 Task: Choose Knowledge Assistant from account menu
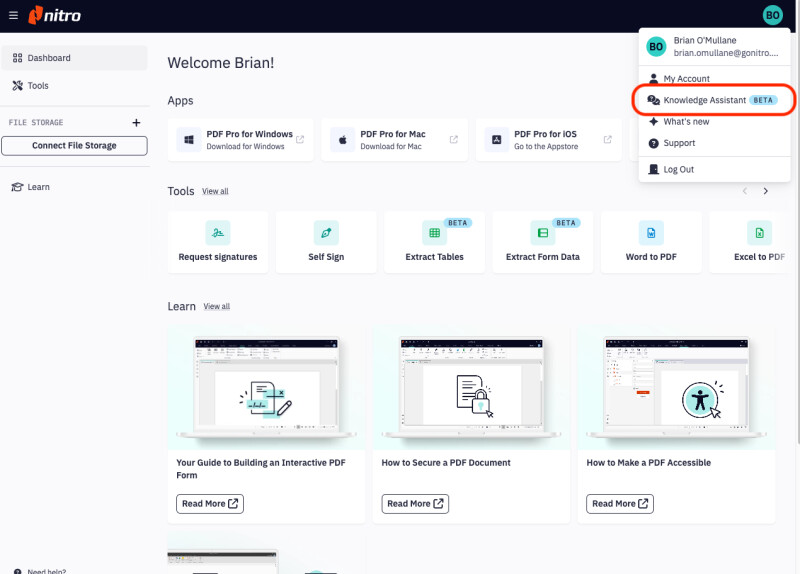tap(714, 100)
